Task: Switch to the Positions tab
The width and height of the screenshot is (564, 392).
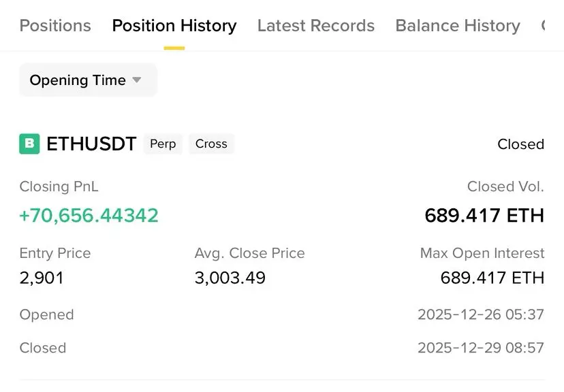Action: point(55,26)
